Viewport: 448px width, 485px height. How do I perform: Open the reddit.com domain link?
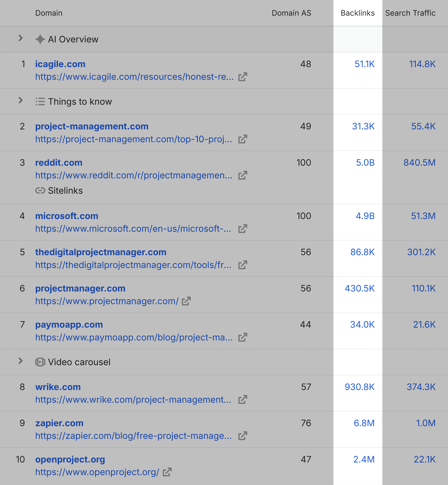click(59, 163)
